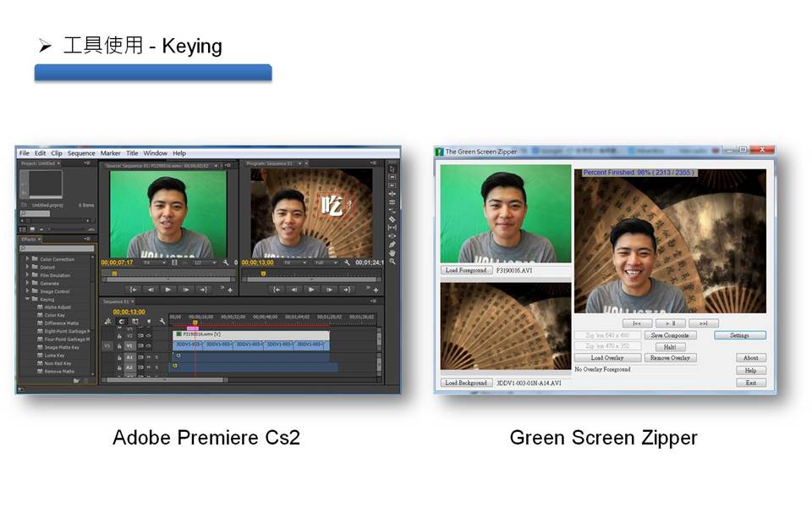Image resolution: width=812 pixels, height=508 pixels.
Task: Choose the Hand tool in tools panel
Action: [x=392, y=253]
